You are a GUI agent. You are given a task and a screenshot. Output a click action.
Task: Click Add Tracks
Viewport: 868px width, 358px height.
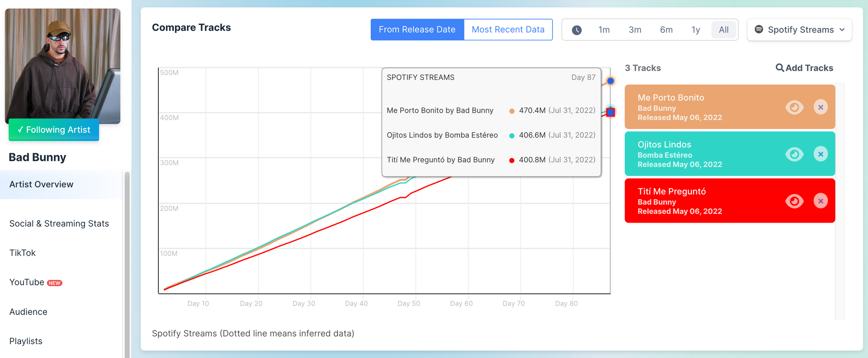click(x=804, y=68)
